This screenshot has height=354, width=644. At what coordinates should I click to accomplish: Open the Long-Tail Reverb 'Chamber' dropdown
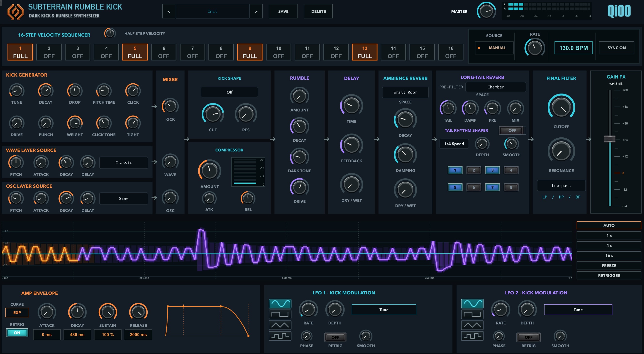(x=496, y=87)
